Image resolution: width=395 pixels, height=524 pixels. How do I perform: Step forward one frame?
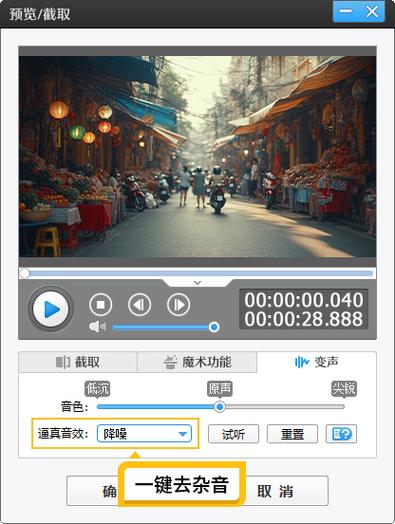tap(178, 304)
